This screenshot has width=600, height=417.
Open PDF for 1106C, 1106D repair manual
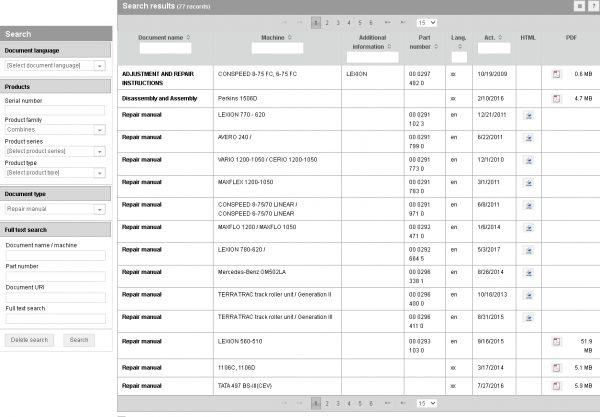coord(556,368)
